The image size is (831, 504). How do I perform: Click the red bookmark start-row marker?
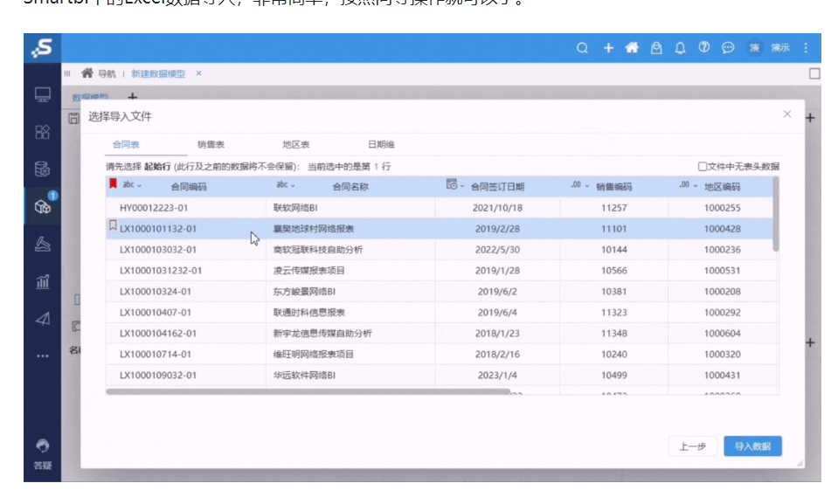[x=113, y=184]
